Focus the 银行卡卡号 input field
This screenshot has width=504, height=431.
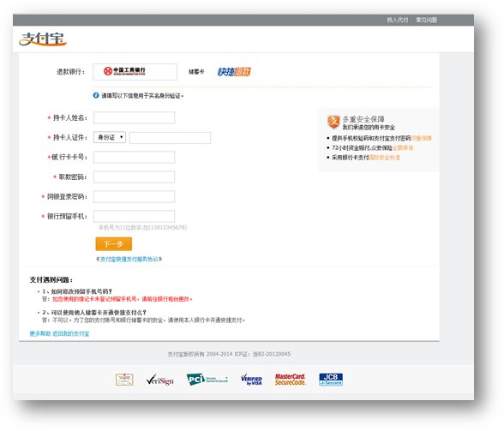click(x=134, y=157)
